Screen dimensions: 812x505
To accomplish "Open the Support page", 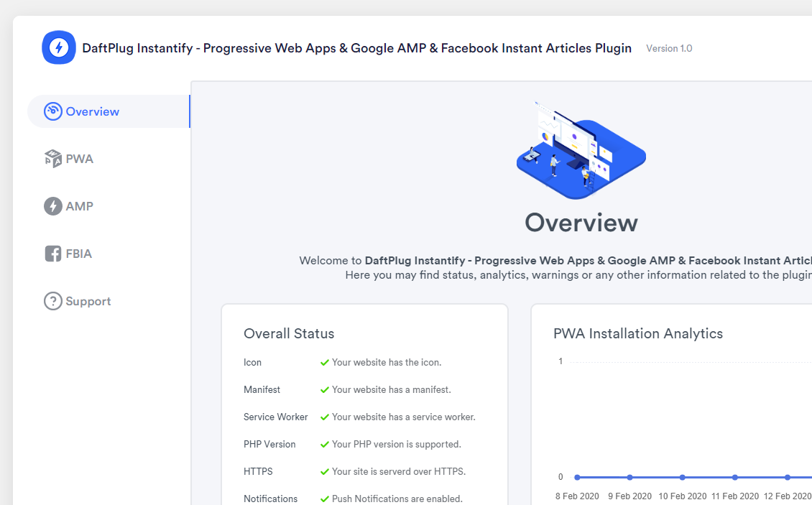I will tap(88, 302).
